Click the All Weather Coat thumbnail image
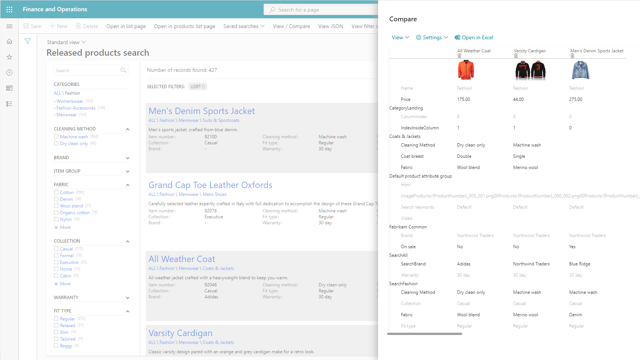The image size is (640, 360). click(466, 70)
